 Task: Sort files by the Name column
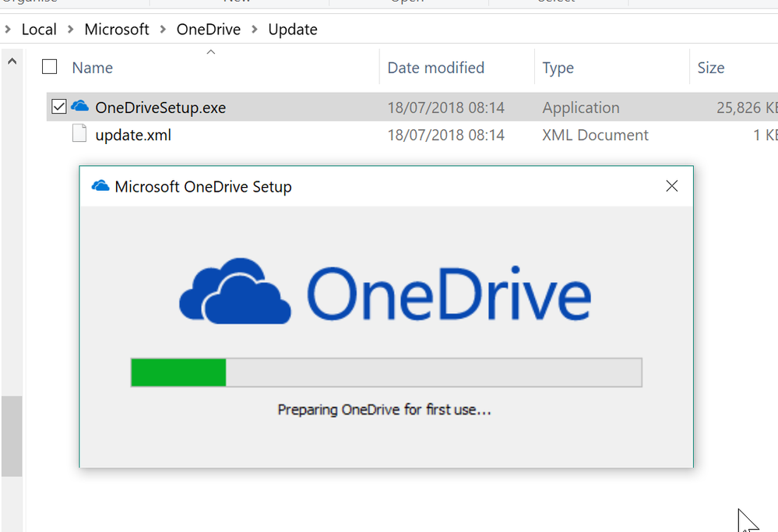(x=93, y=68)
